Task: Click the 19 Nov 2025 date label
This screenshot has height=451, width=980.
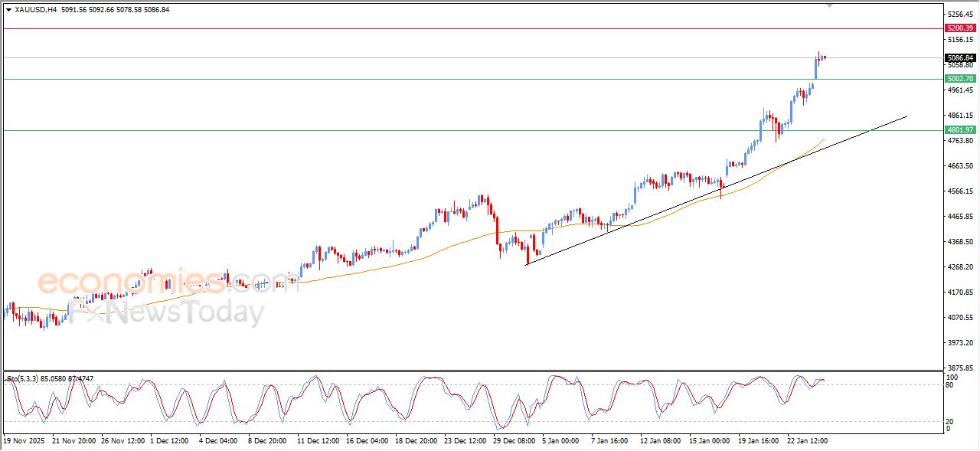Action: pos(24,441)
